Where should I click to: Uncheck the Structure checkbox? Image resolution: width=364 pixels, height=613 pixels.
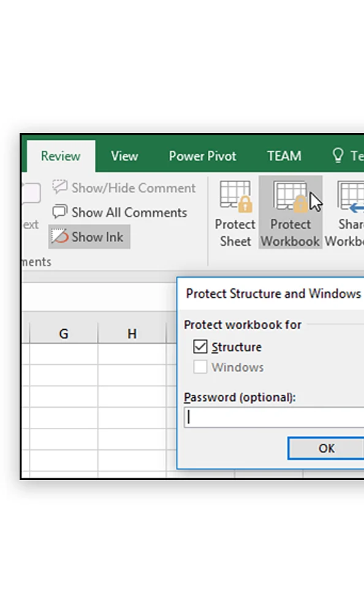point(200,346)
